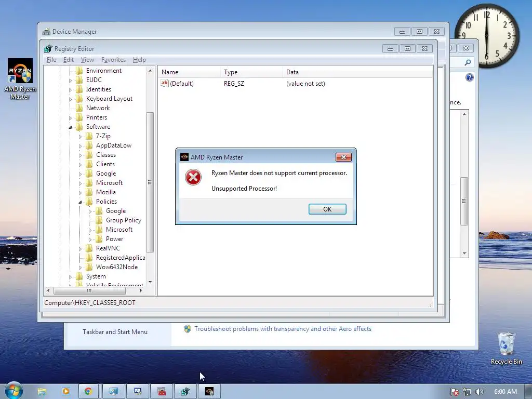
Task: Switch to red toolbox taskbar button
Action: click(162, 392)
